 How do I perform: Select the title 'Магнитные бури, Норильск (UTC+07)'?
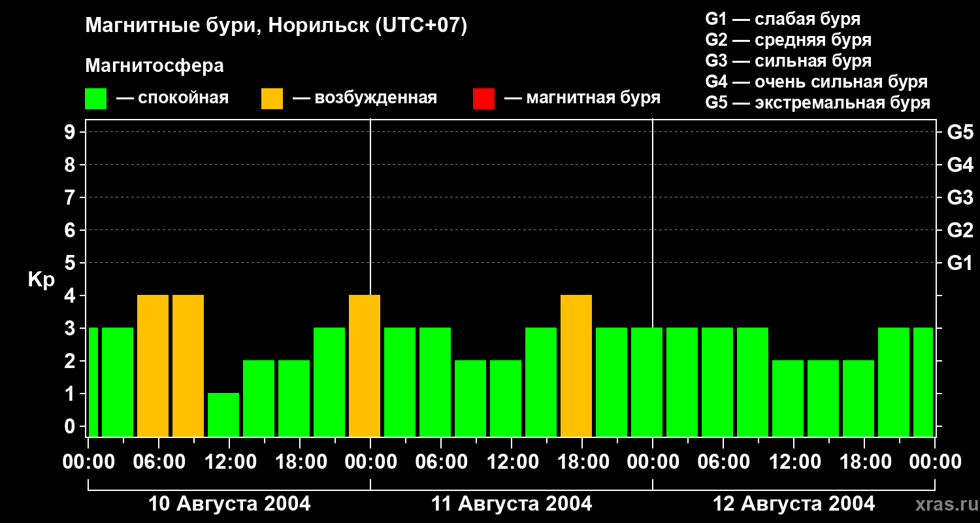click(x=276, y=26)
